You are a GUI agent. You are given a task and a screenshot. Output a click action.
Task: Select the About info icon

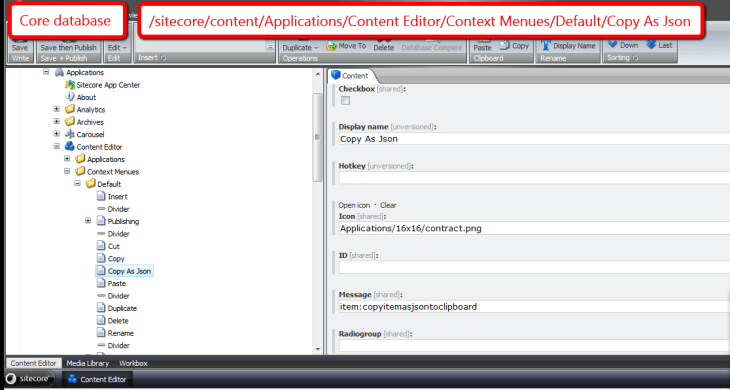[x=70, y=96]
